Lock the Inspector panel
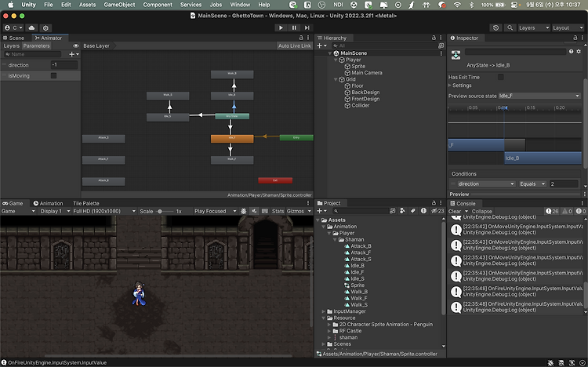 575,38
